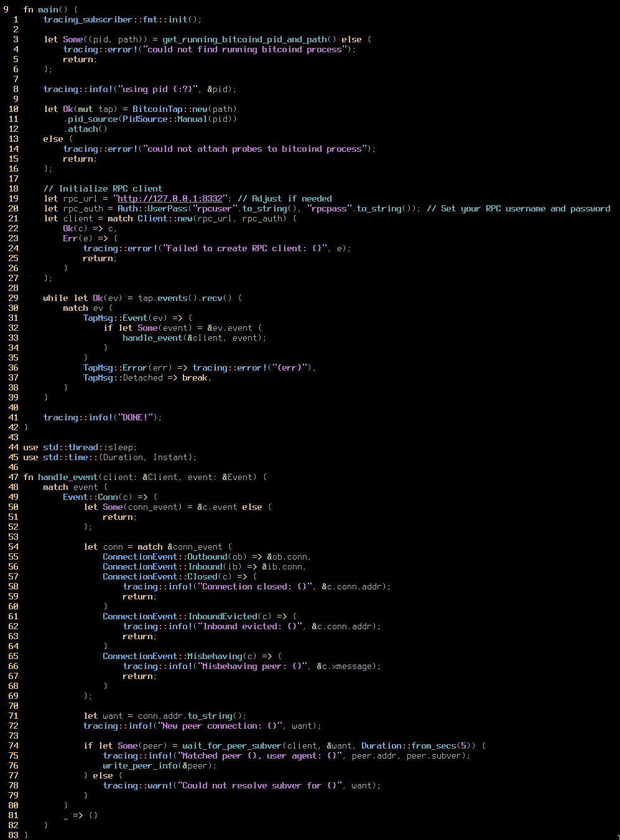620x840 pixels.
Task: Click 'write_peer_info(&peer);' call
Action: (160, 765)
